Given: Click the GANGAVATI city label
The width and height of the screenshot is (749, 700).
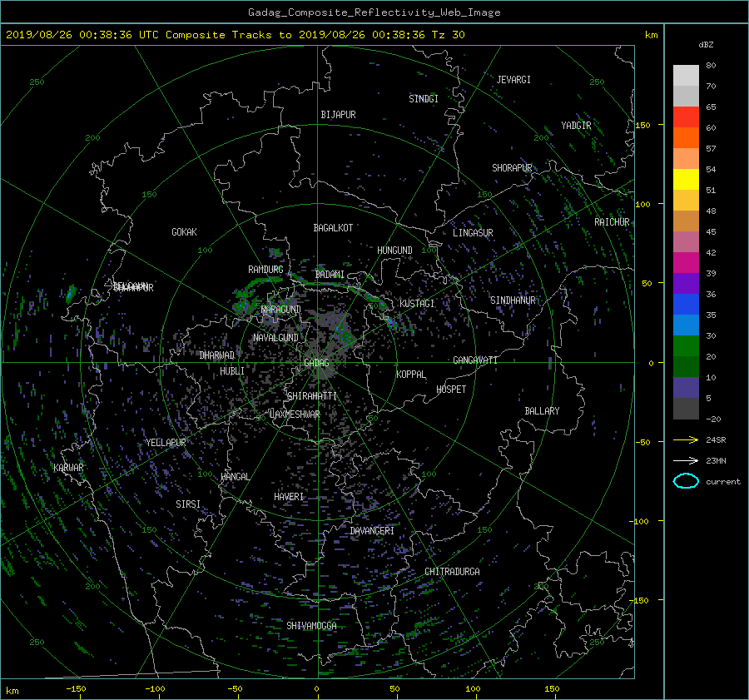Looking at the screenshot, I should [x=475, y=360].
